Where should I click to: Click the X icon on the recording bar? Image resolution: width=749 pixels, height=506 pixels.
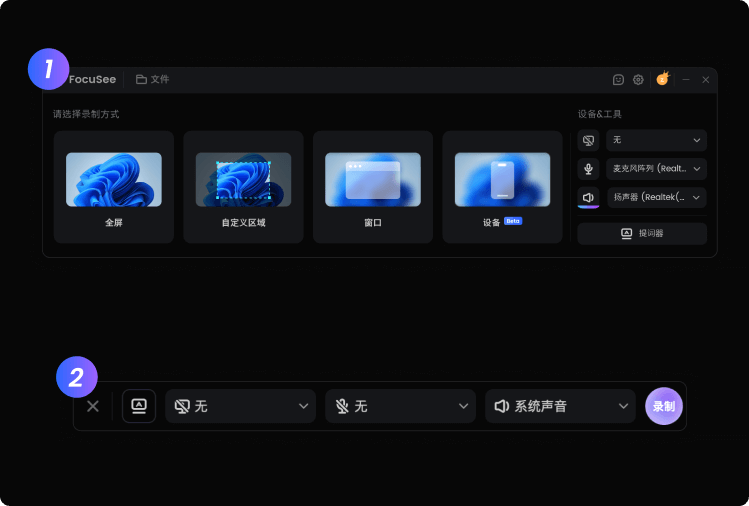pos(93,406)
